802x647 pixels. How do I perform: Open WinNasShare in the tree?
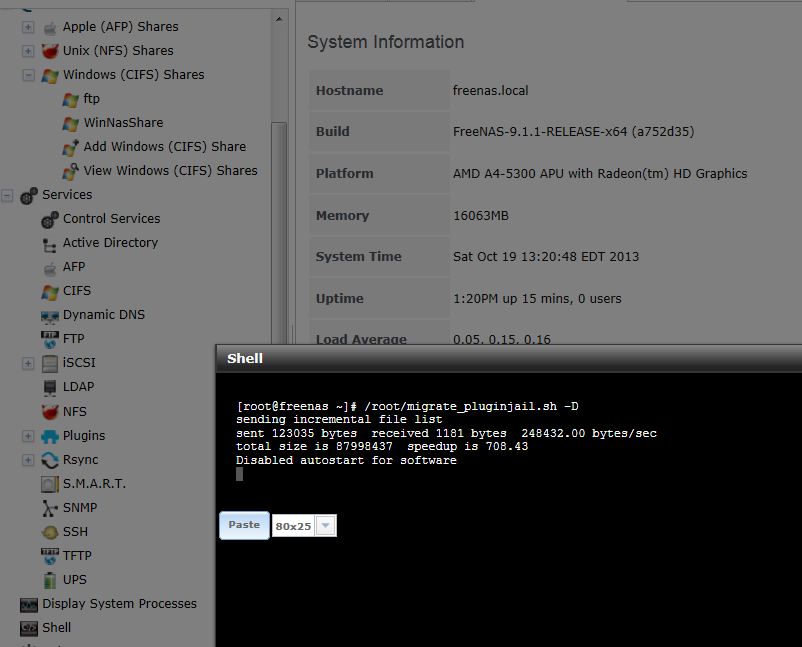click(123, 123)
